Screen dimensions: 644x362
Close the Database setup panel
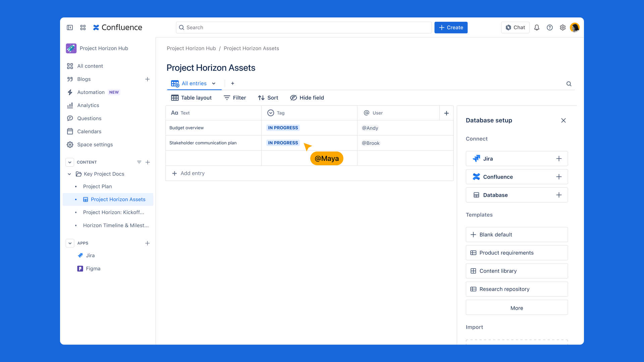point(563,120)
